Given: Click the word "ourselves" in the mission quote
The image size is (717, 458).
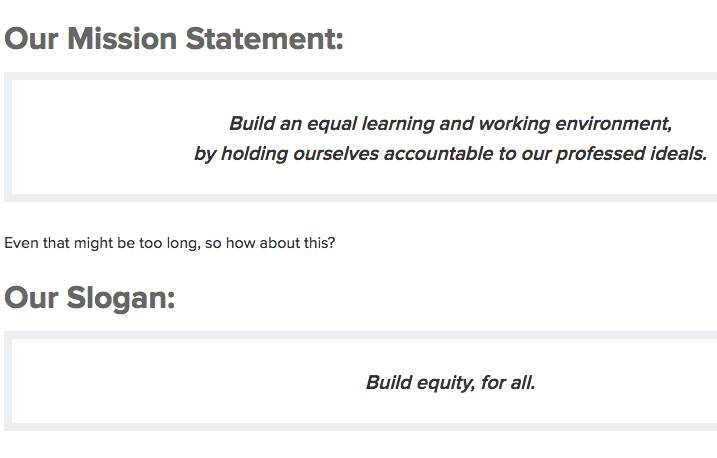Looking at the screenshot, I should [x=336, y=154].
